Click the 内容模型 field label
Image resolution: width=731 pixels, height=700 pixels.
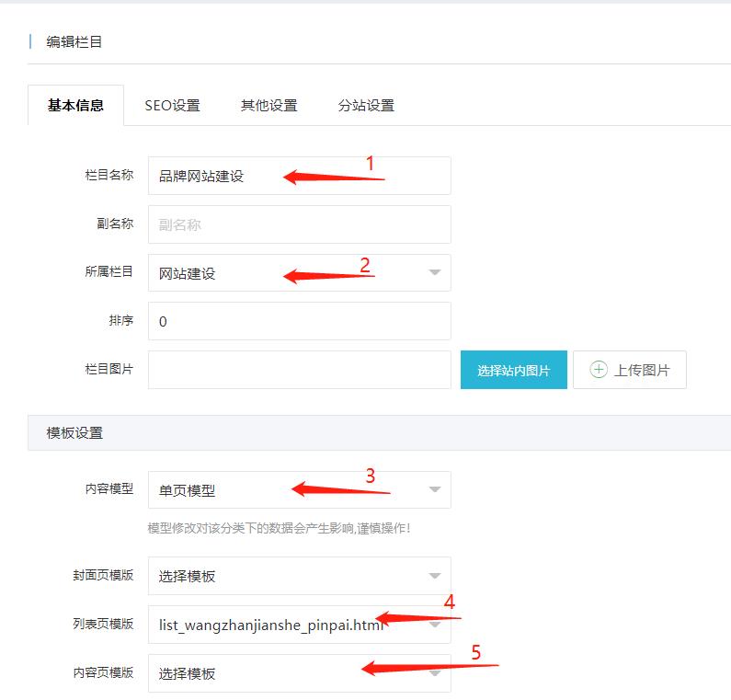pos(109,489)
